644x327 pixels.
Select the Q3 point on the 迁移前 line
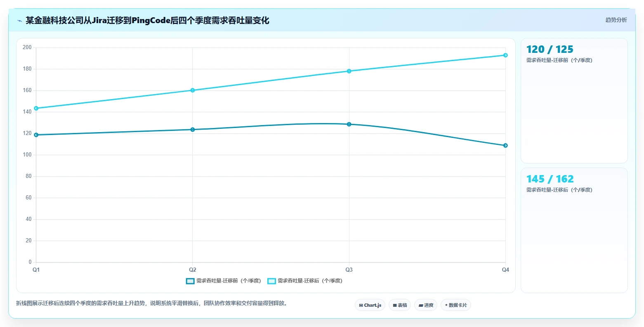pyautogui.click(x=349, y=124)
